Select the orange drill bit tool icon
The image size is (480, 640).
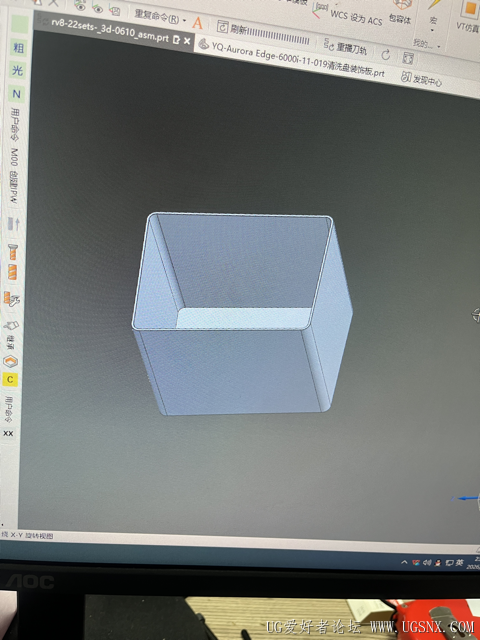coord(13,252)
